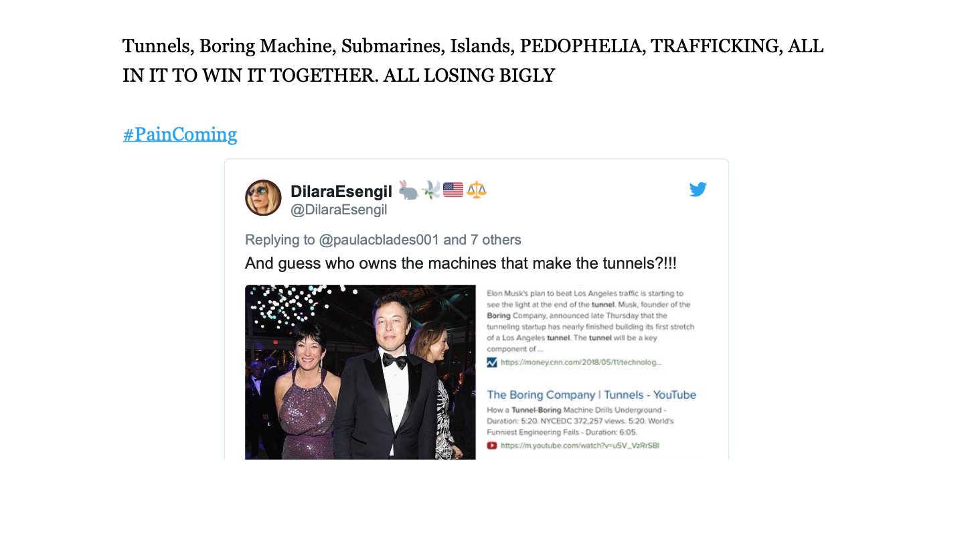Open the #PainComing hashtag link
Image resolution: width=980 pixels, height=536 pixels.
click(180, 135)
